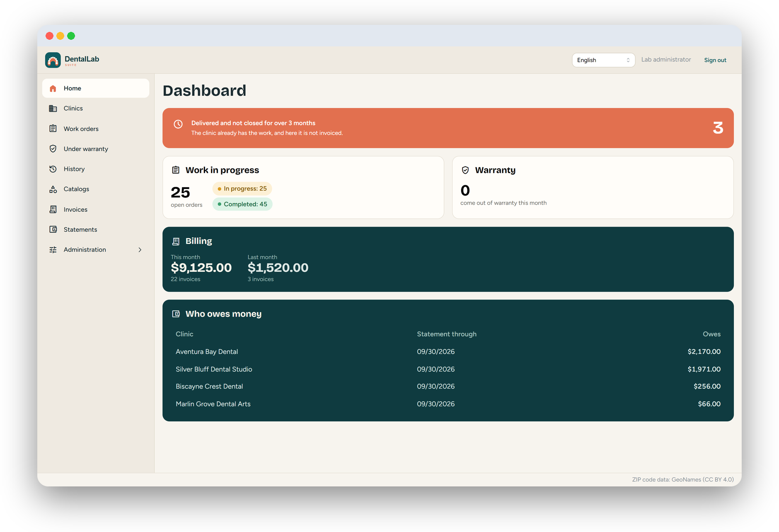
Task: Click the Sign out link
Action: click(x=715, y=60)
